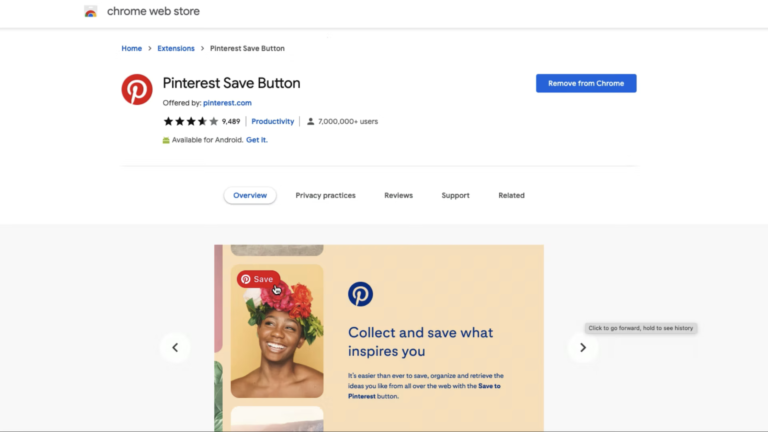Open the Productivity category link

[272, 121]
